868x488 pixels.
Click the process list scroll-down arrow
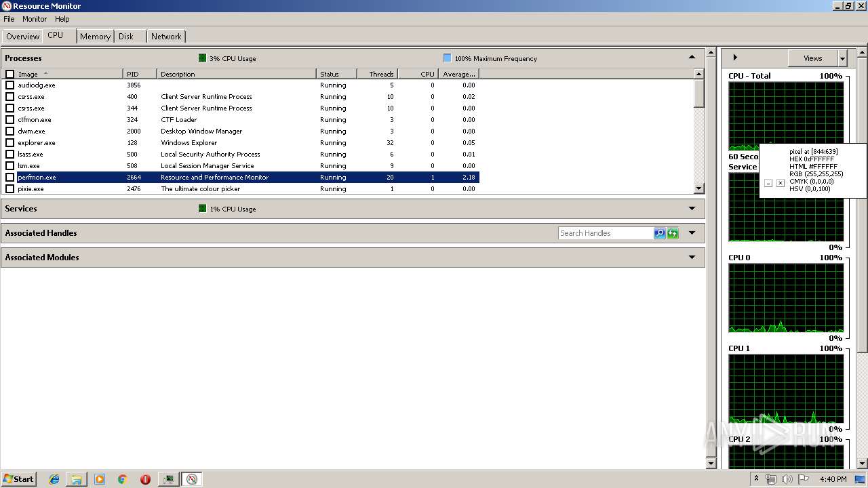pyautogui.click(x=699, y=188)
